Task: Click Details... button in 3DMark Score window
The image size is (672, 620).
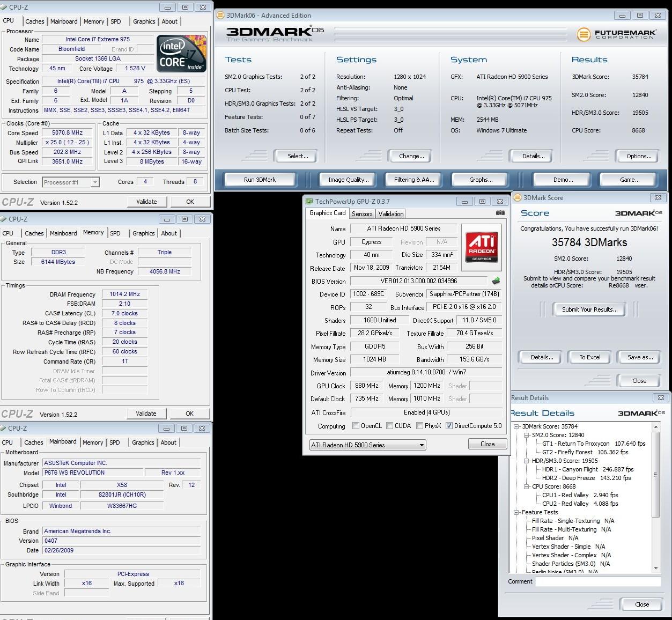Action: [542, 357]
